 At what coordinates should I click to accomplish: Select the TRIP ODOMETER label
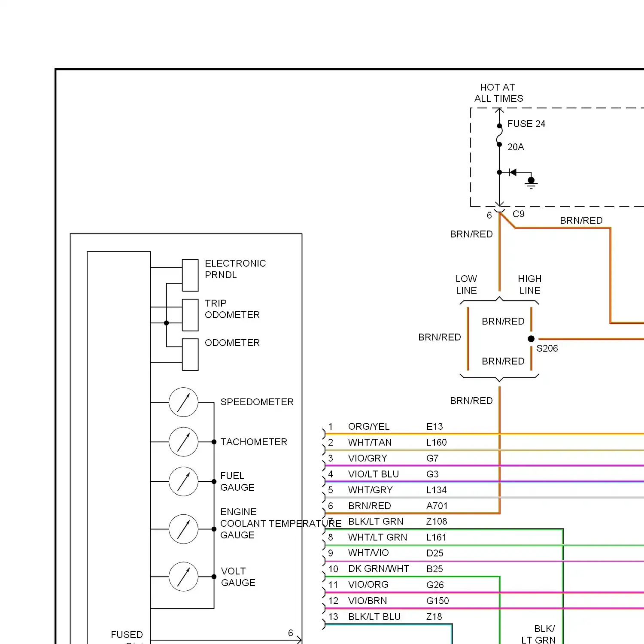pyautogui.click(x=232, y=309)
